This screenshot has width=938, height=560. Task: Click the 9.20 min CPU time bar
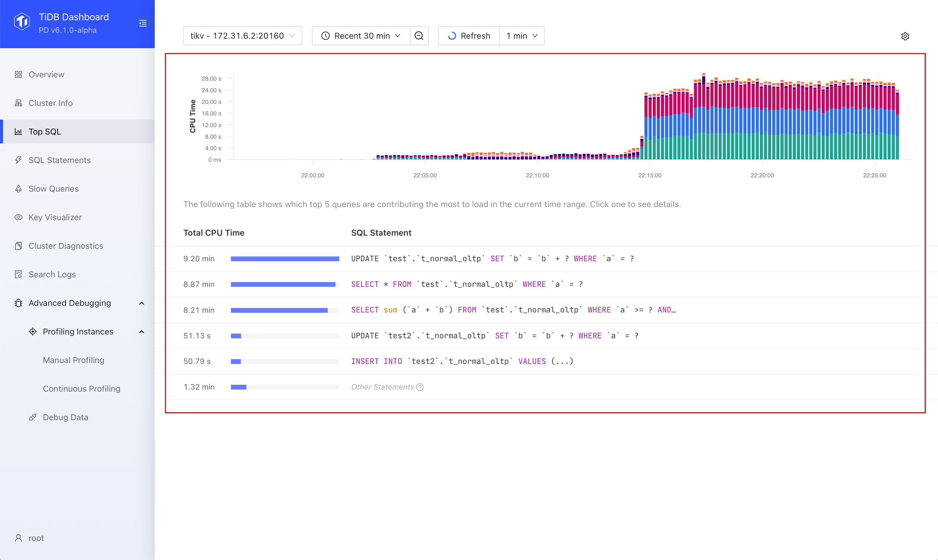[285, 259]
